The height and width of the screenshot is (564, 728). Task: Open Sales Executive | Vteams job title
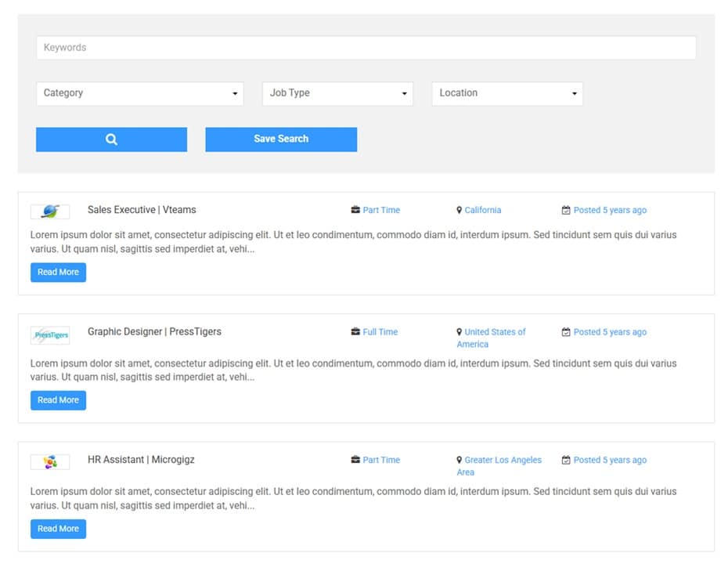pos(142,209)
